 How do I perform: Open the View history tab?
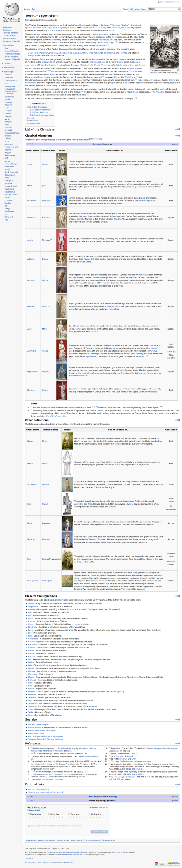coord(140,9)
